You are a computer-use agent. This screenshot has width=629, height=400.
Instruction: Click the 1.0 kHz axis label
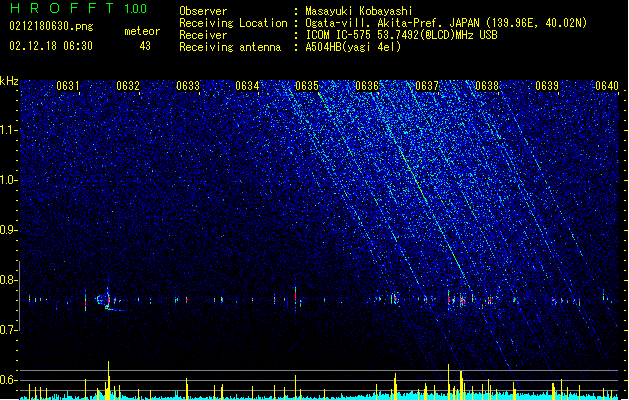coord(8,180)
